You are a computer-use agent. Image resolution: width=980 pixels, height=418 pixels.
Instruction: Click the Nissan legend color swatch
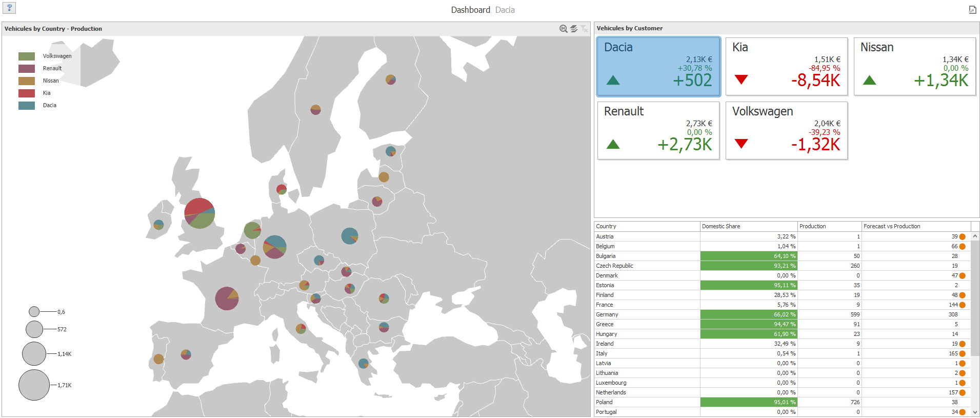click(27, 81)
